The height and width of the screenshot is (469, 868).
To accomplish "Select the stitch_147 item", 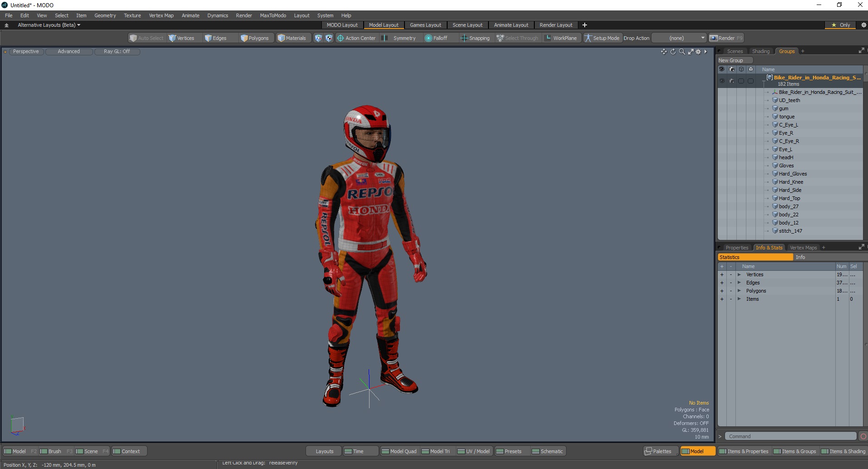I will click(790, 231).
